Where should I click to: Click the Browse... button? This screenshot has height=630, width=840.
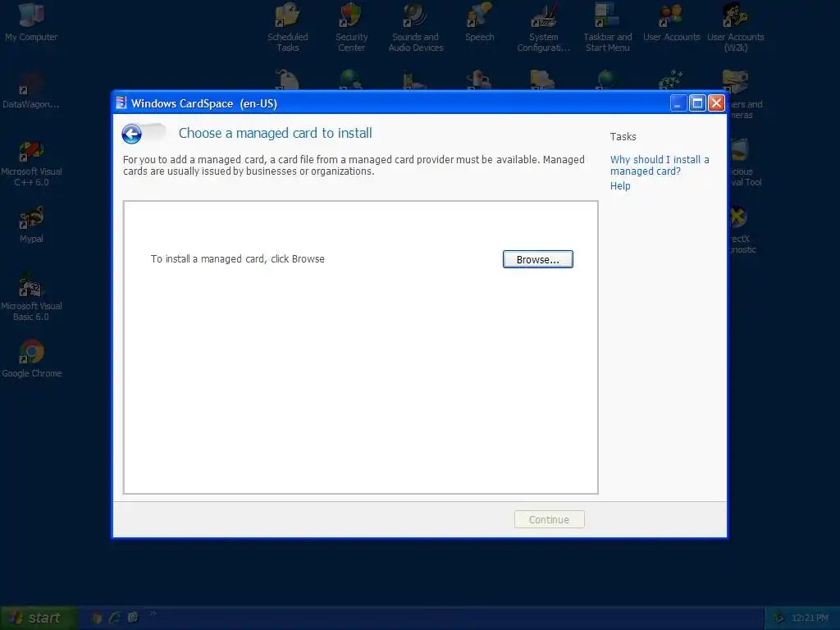538,259
